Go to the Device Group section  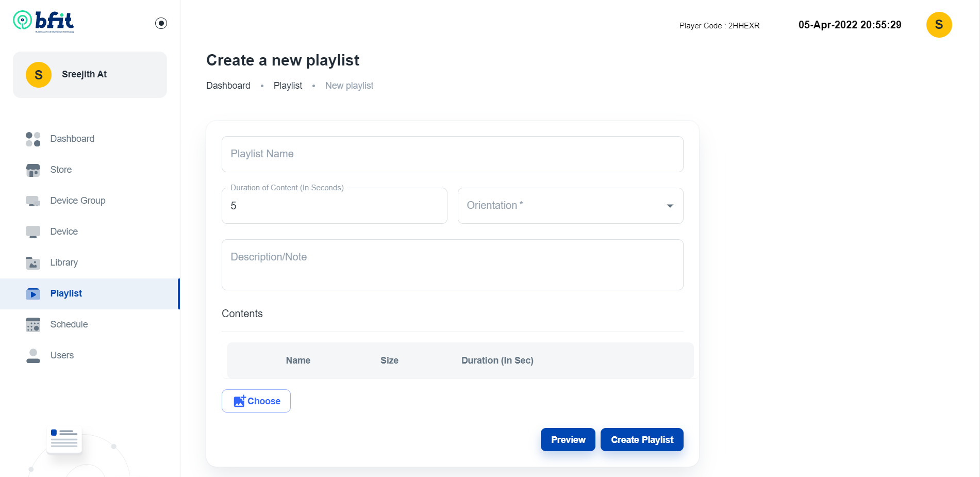[x=90, y=201]
